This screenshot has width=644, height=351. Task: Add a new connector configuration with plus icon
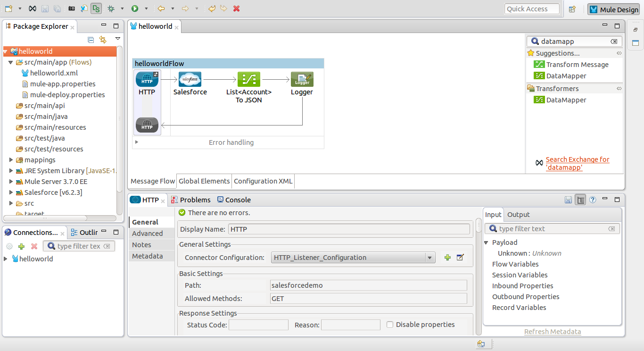click(447, 258)
